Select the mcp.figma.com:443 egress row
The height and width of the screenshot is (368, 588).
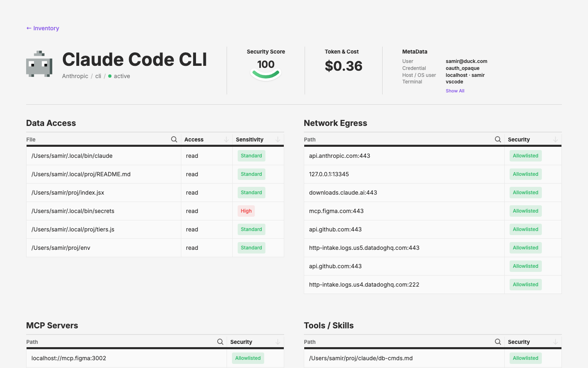tap(433, 211)
